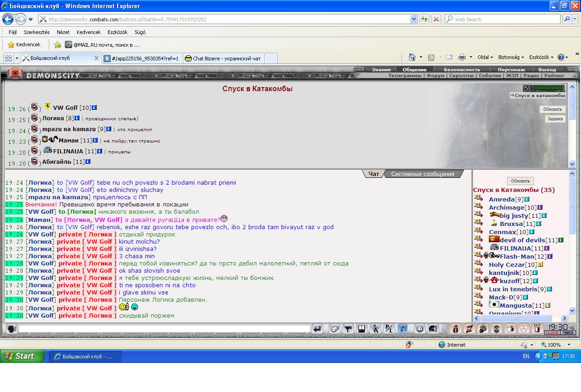Click the exchange arrows transfer icon
The height and width of the screenshot is (392, 581).
[x=470, y=329]
